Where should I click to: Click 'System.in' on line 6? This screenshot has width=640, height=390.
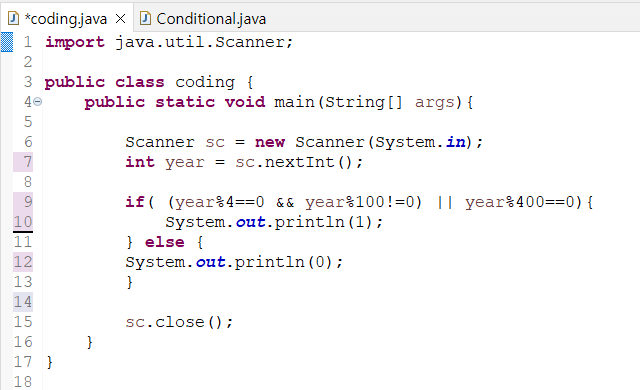[x=420, y=142]
